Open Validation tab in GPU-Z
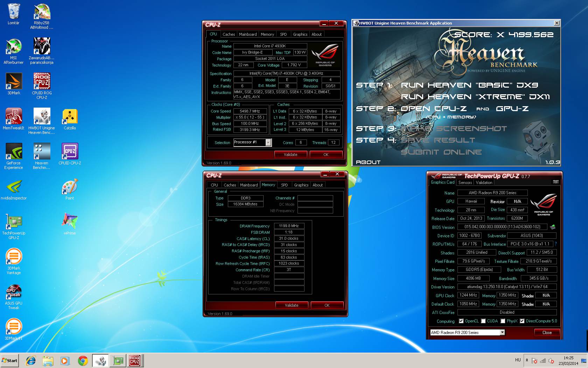The width and height of the screenshot is (588, 368). 484,183
